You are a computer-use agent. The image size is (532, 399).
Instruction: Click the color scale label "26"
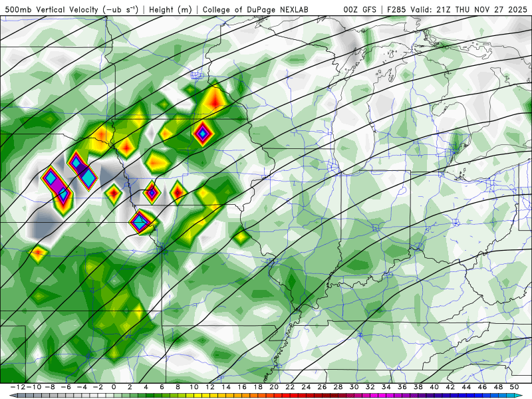tap(322, 387)
